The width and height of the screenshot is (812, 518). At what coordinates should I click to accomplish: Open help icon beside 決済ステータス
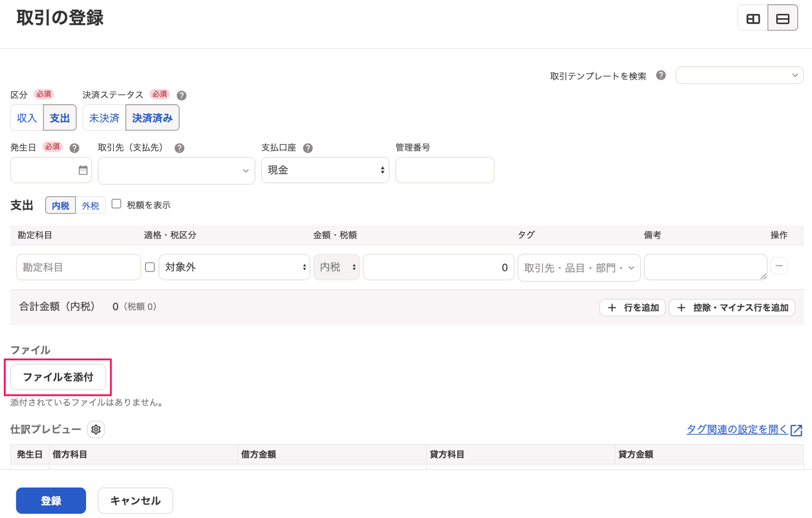182,95
